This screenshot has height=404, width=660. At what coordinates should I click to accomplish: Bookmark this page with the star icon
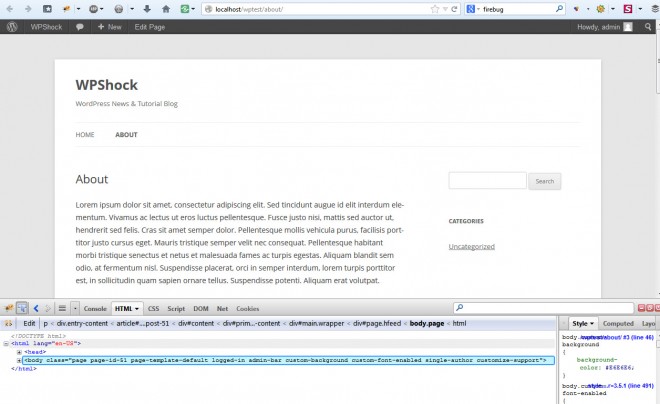pyautogui.click(x=435, y=9)
